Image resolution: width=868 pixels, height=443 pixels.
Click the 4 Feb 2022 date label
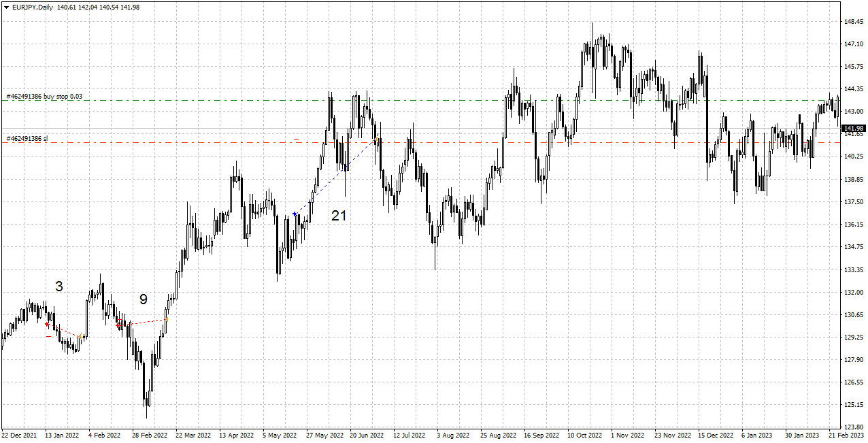(x=105, y=435)
